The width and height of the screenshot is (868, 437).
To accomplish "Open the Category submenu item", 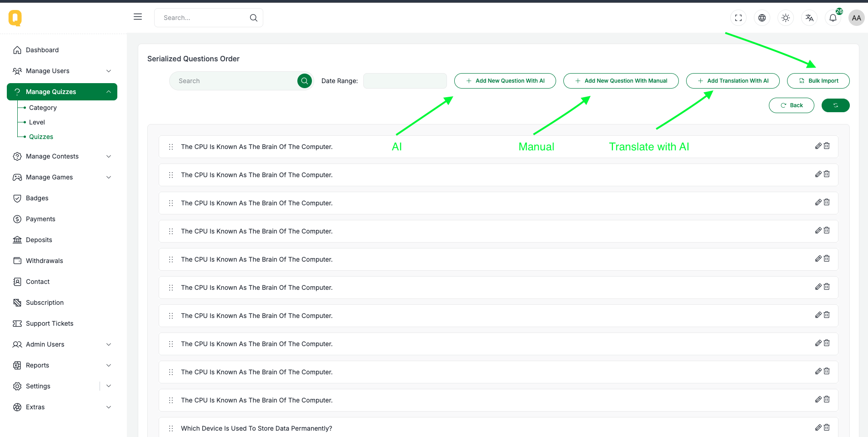I will (43, 108).
